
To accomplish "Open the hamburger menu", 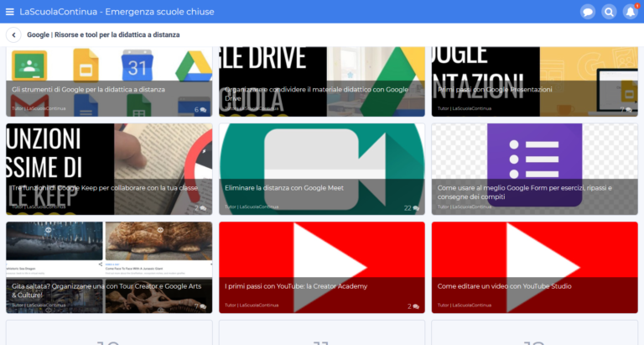I will click(x=10, y=12).
